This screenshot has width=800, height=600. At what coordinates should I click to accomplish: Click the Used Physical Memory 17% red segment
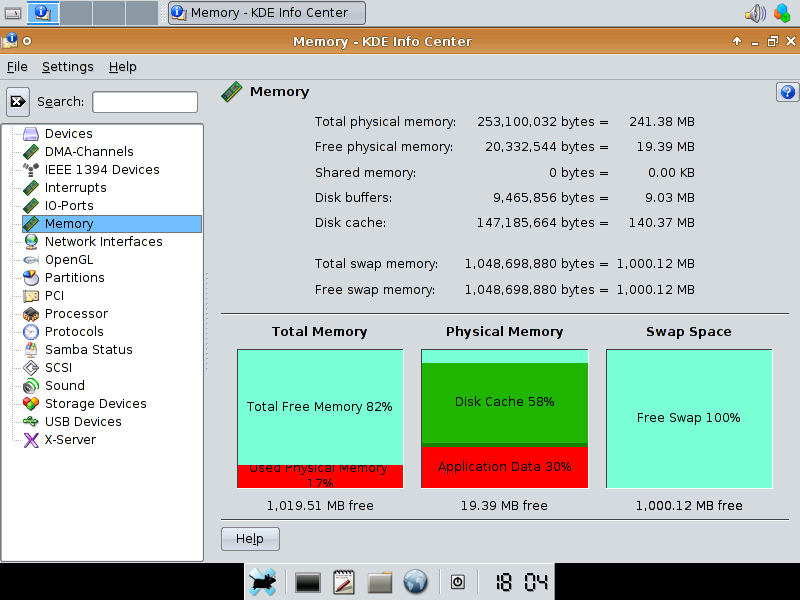pos(320,477)
